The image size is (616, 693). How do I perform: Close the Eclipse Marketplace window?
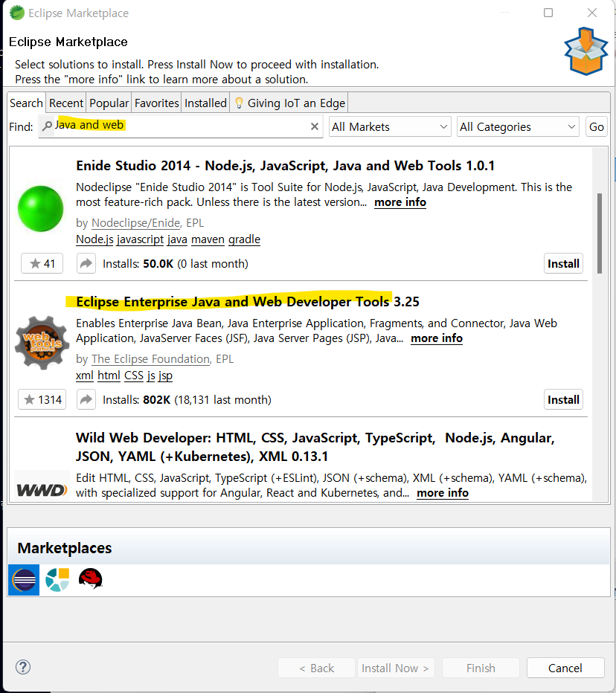(592, 13)
